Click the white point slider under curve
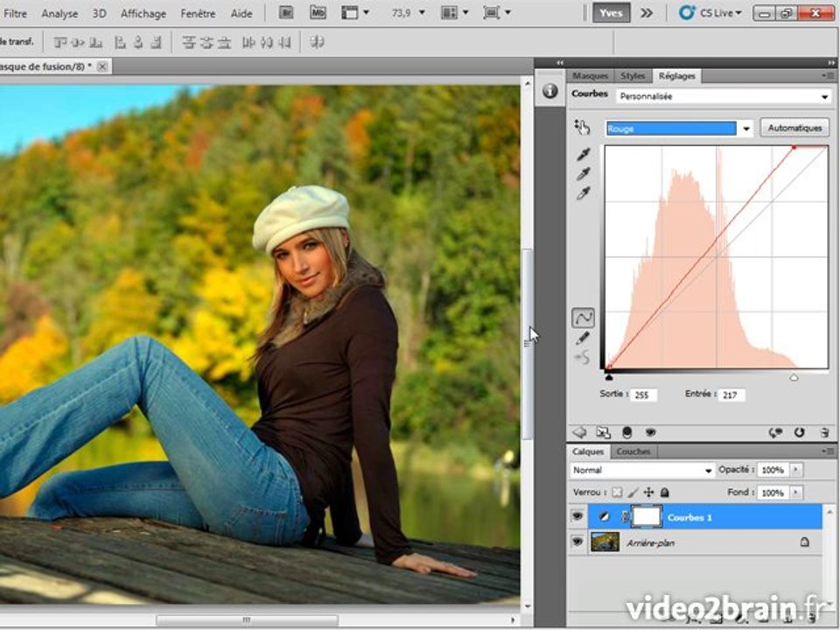840x630 pixels. click(x=794, y=377)
